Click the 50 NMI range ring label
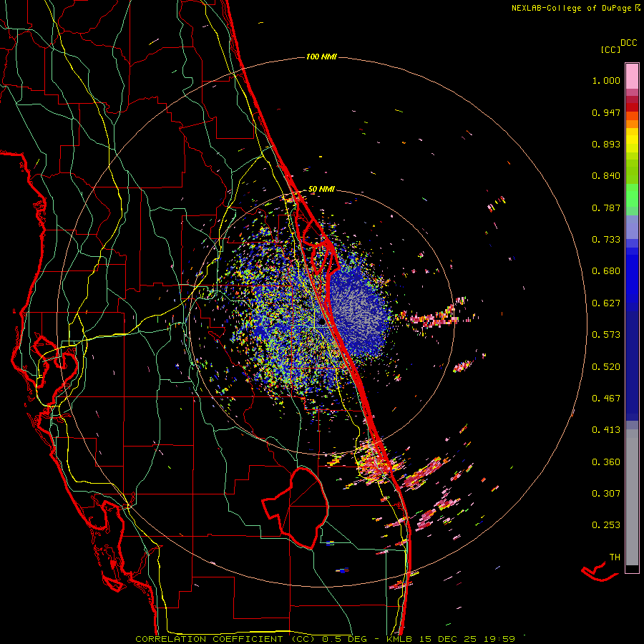This screenshot has height=644, width=644. tap(321, 190)
